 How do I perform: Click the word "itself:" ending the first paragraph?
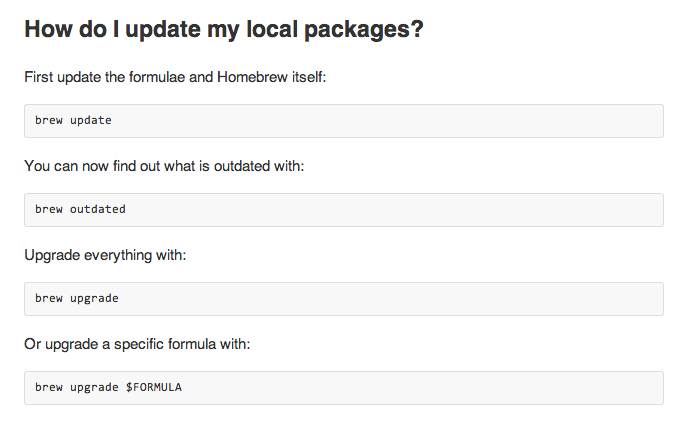point(308,77)
